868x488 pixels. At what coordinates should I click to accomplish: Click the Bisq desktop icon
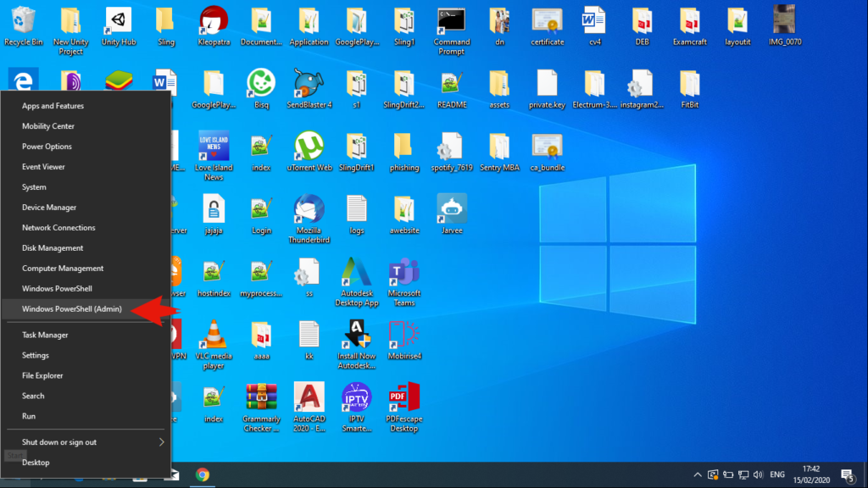(x=261, y=88)
